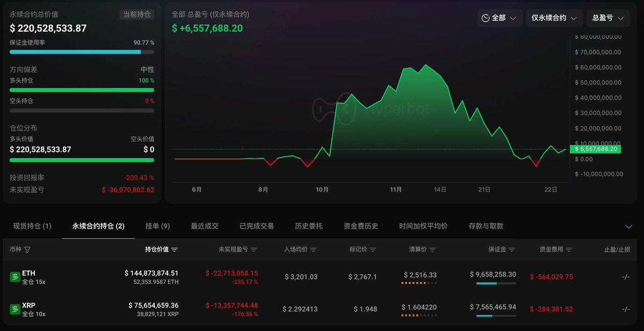Screen dimensions: 644x331
Task: Click the 入场均价 sort icon
Action: pyautogui.click(x=313, y=250)
